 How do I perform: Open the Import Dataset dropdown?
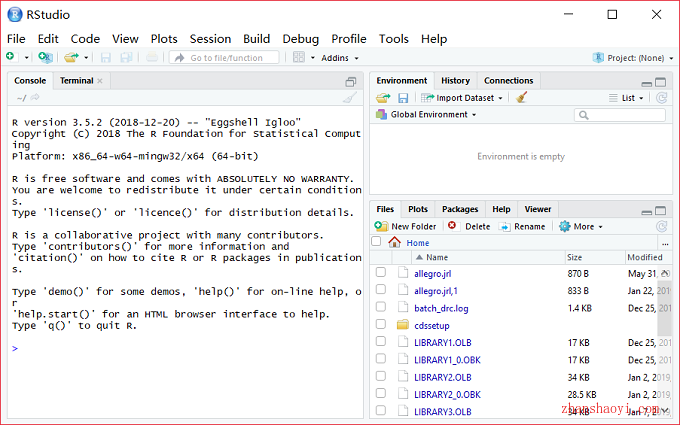(462, 98)
